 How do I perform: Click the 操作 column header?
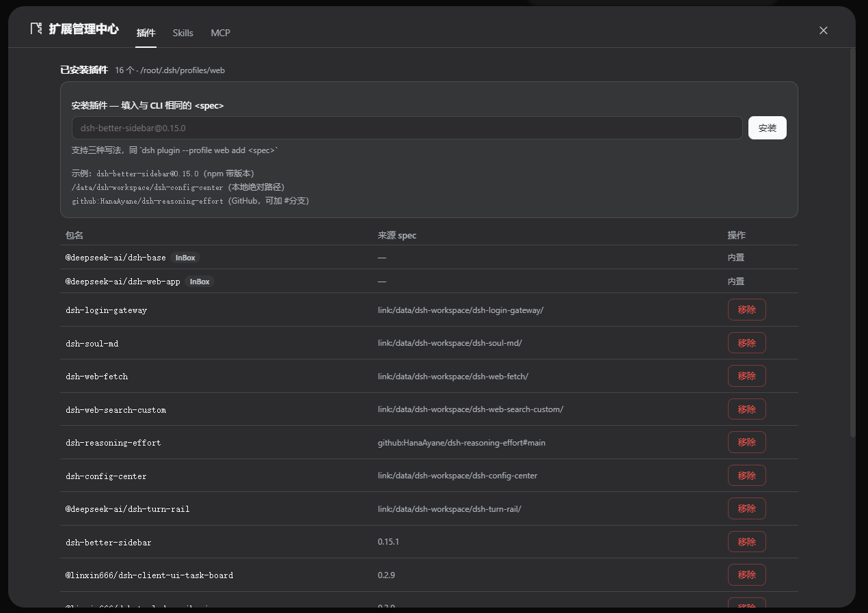tap(736, 235)
